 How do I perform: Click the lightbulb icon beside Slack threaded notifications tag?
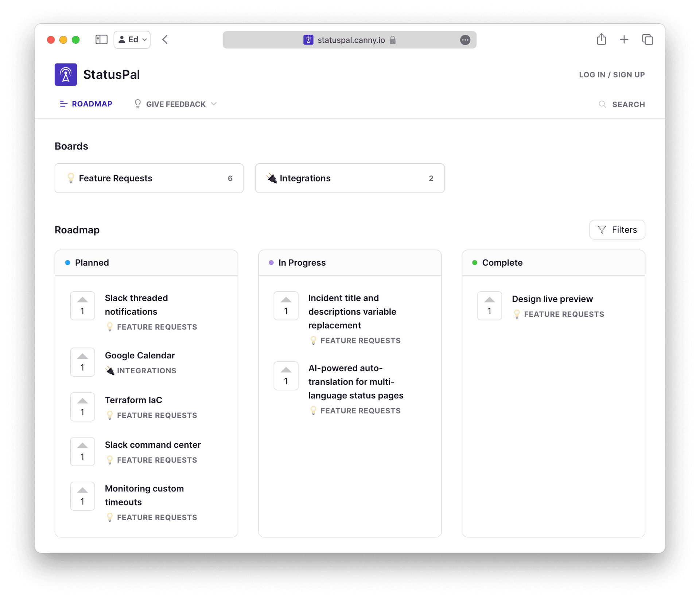pyautogui.click(x=110, y=327)
